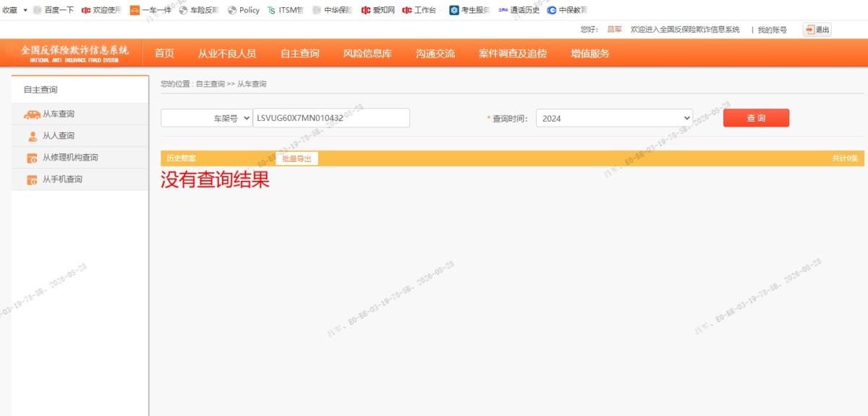Click the 批量导出 button
This screenshot has height=416, width=868.
297,158
